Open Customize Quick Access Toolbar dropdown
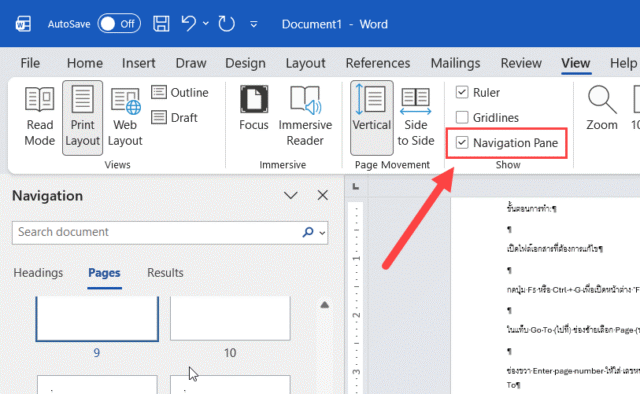Viewport: 640px width, 394px height. (x=253, y=24)
